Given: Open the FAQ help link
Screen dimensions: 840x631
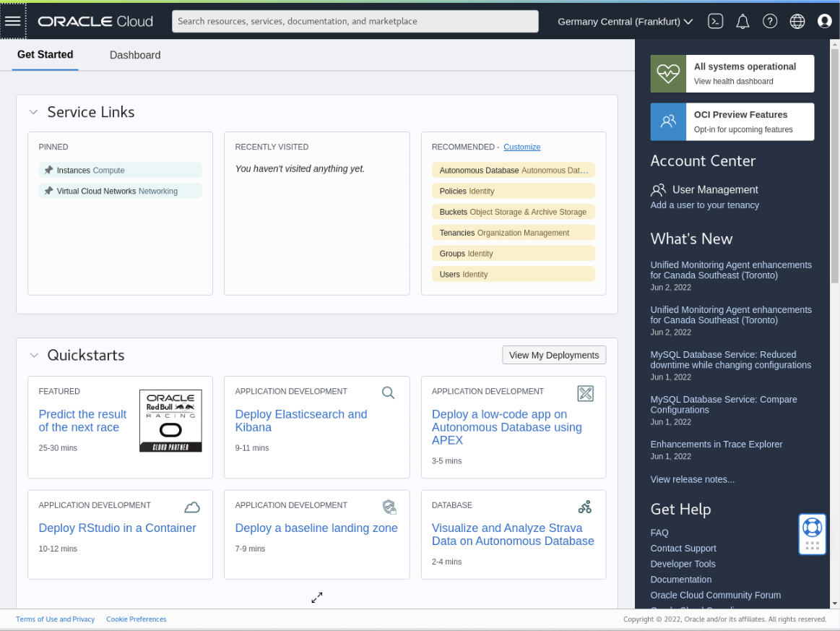Looking at the screenshot, I should point(659,533).
